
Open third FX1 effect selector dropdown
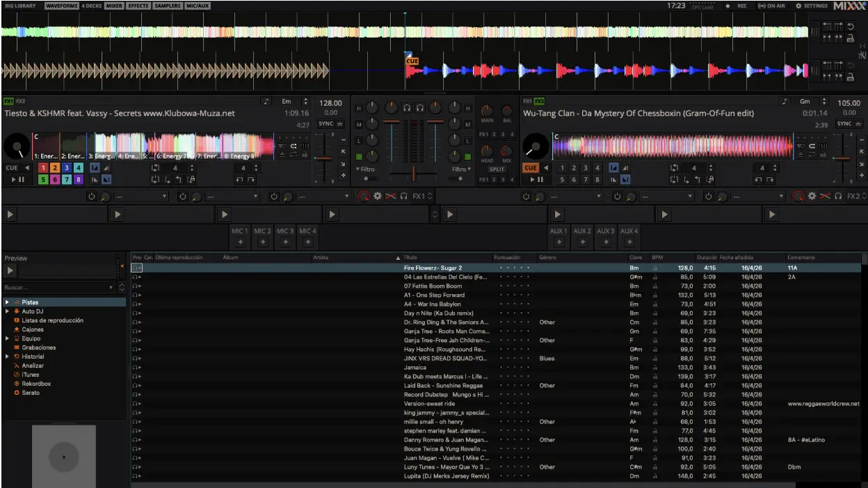pyautogui.click(x=323, y=197)
